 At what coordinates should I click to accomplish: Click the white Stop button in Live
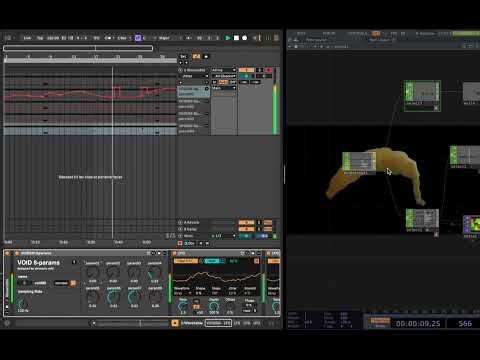(236, 38)
